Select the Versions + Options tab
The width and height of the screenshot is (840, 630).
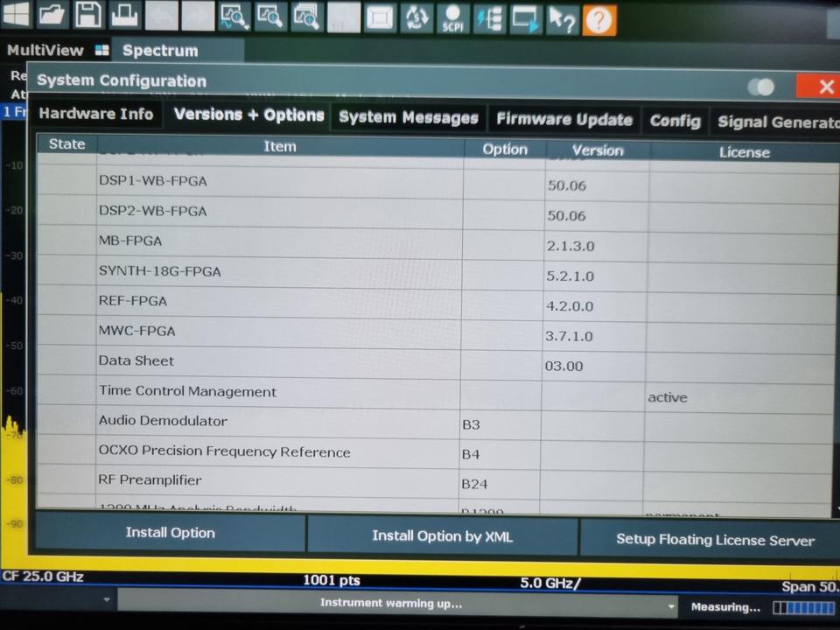click(x=249, y=115)
